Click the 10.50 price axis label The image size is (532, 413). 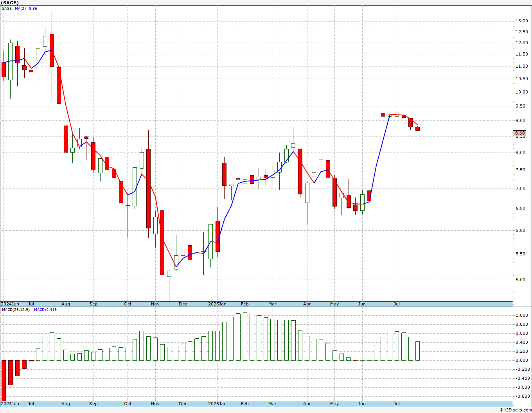click(521, 79)
